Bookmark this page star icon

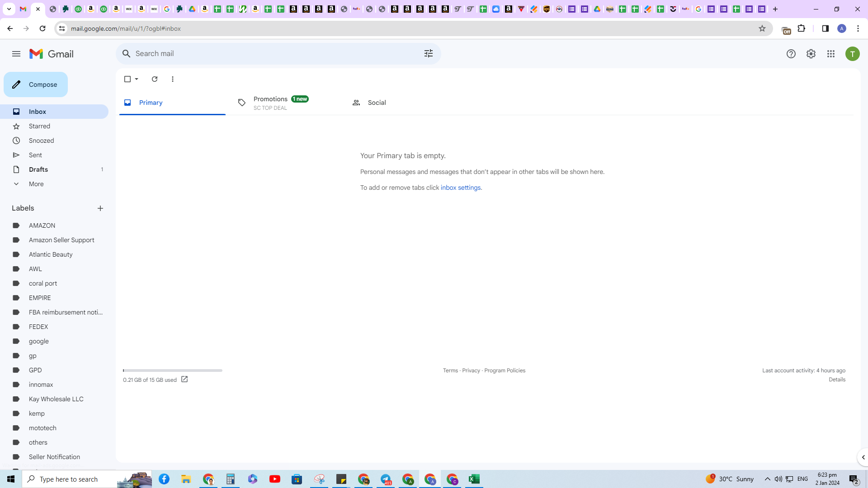click(x=762, y=28)
